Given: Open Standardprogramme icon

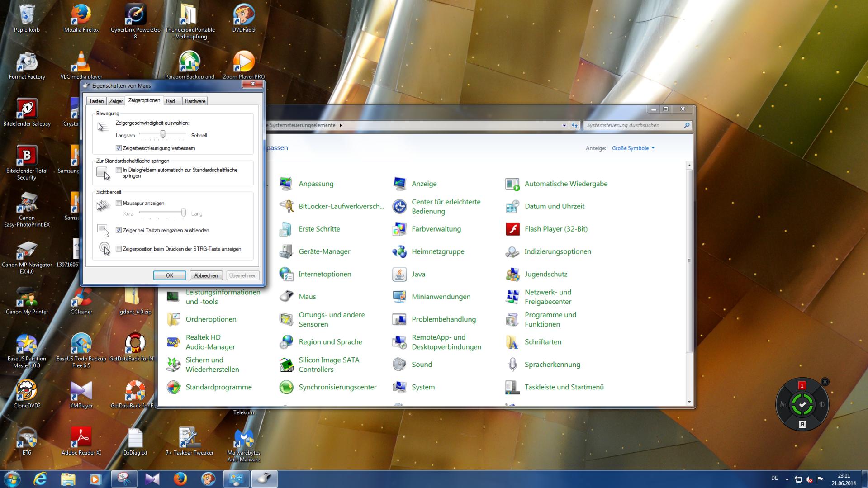Looking at the screenshot, I should [x=209, y=387].
